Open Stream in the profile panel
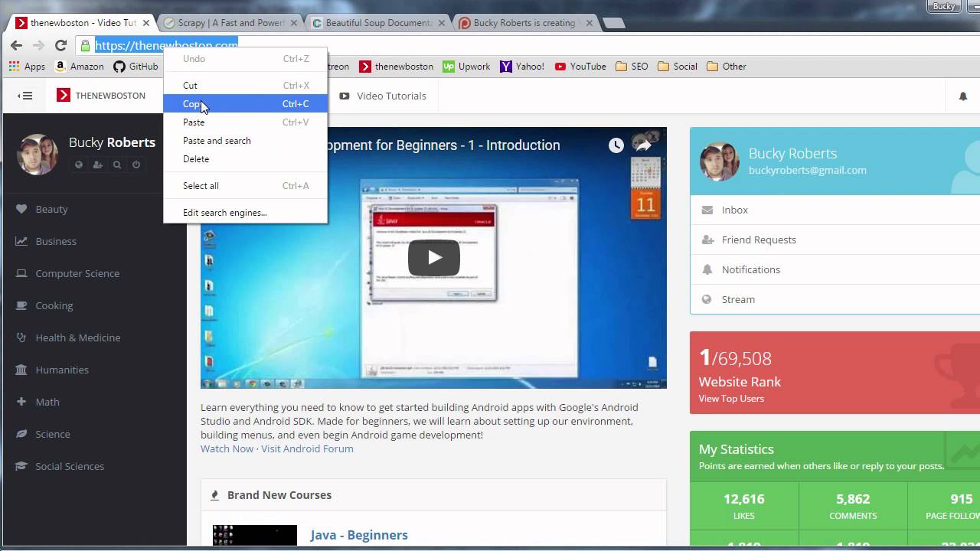The height and width of the screenshot is (551, 980). tap(835, 299)
